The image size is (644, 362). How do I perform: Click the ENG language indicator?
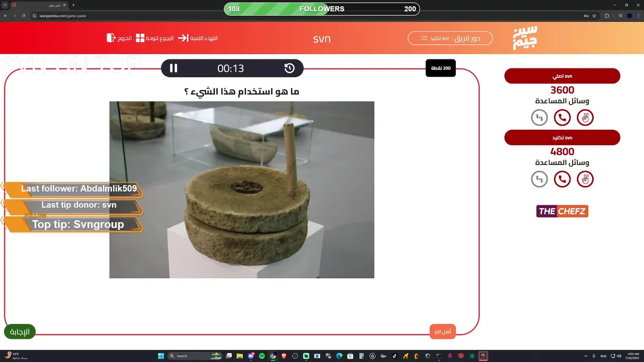click(603, 356)
